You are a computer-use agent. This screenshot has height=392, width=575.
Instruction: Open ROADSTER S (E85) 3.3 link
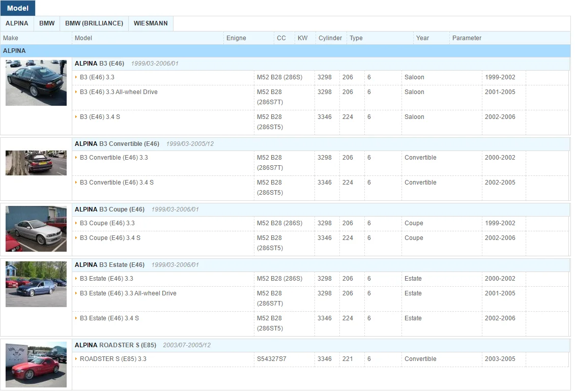tap(113, 358)
